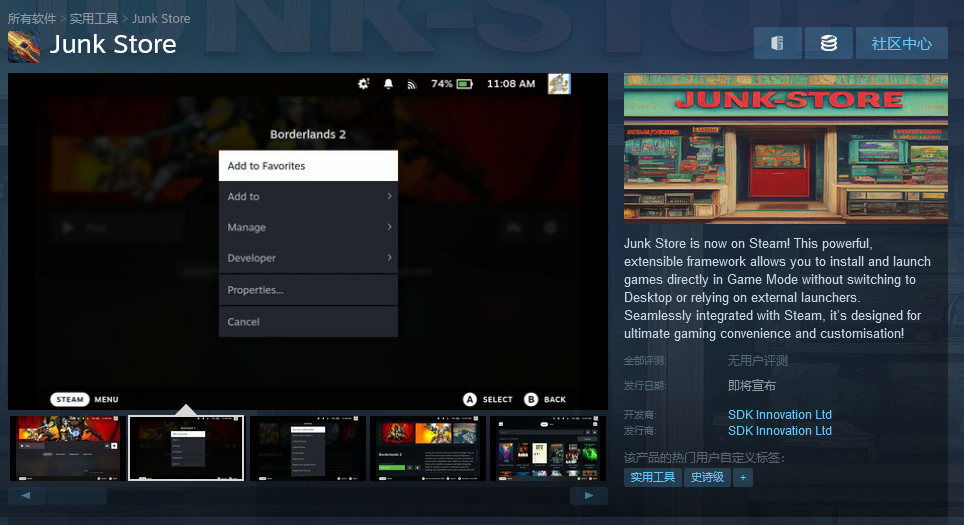Viewport: 964px width, 525px height.
Task: Select the first Borderlands screenshot thumbnail
Action: (68, 448)
